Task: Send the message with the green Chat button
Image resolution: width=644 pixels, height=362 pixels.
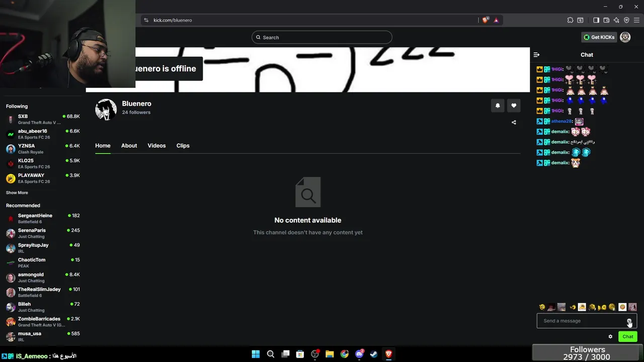Action: tap(627, 337)
